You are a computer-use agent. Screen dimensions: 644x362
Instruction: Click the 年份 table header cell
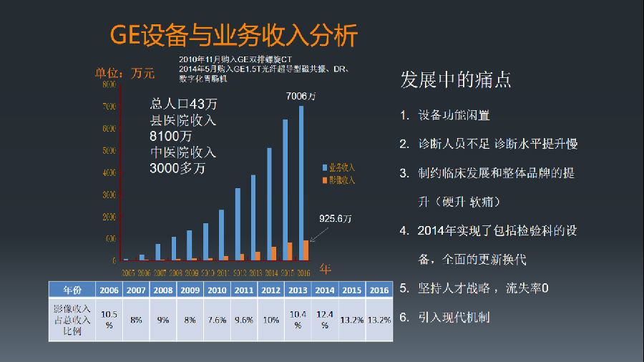[72, 290]
